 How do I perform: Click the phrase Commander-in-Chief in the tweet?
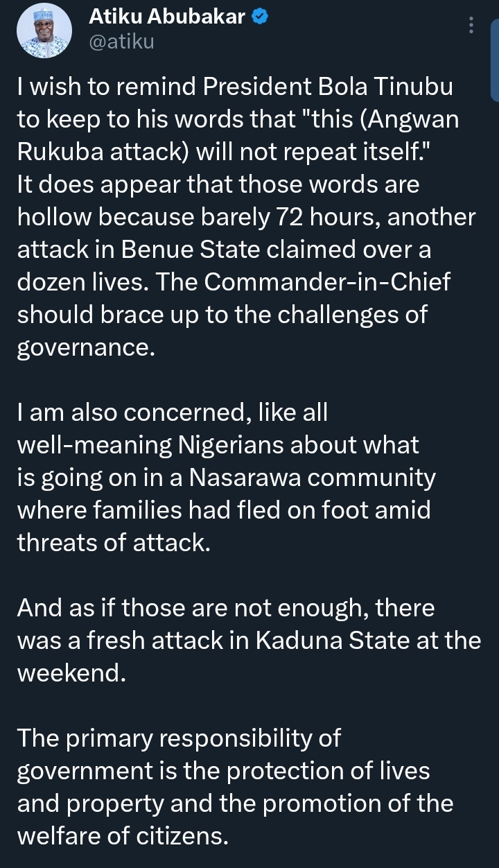tap(367, 281)
